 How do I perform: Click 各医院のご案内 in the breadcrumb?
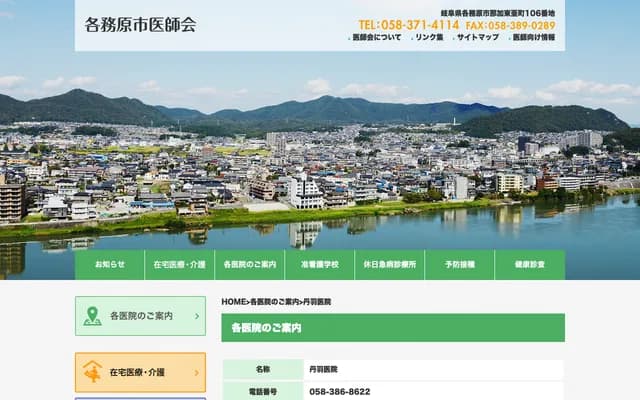pyautogui.click(x=274, y=302)
